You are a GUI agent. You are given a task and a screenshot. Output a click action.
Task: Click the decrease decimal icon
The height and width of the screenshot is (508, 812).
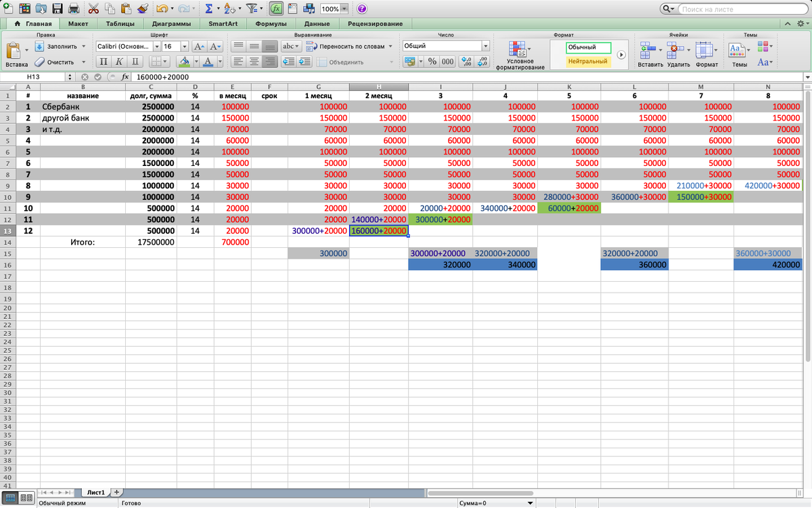click(x=482, y=62)
